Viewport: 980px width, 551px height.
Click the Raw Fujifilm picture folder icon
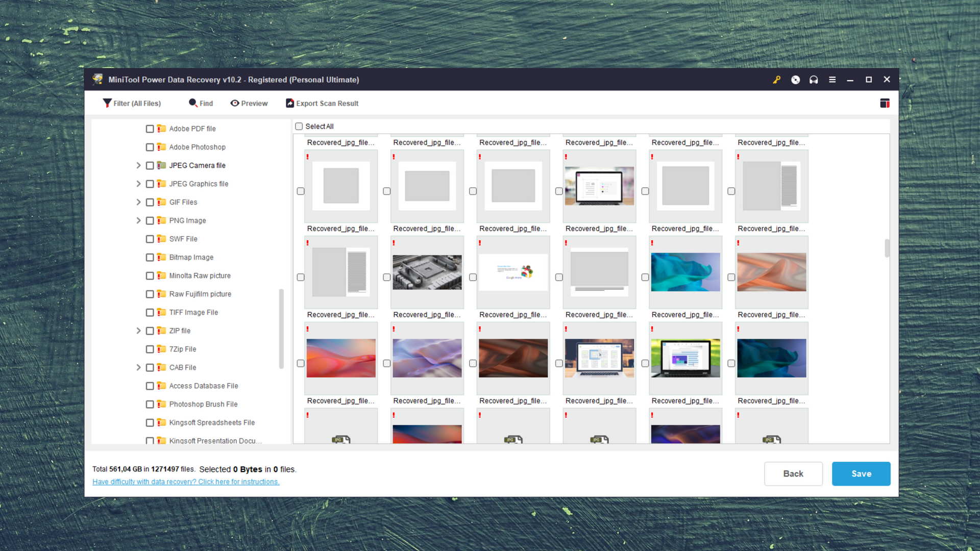click(x=161, y=294)
